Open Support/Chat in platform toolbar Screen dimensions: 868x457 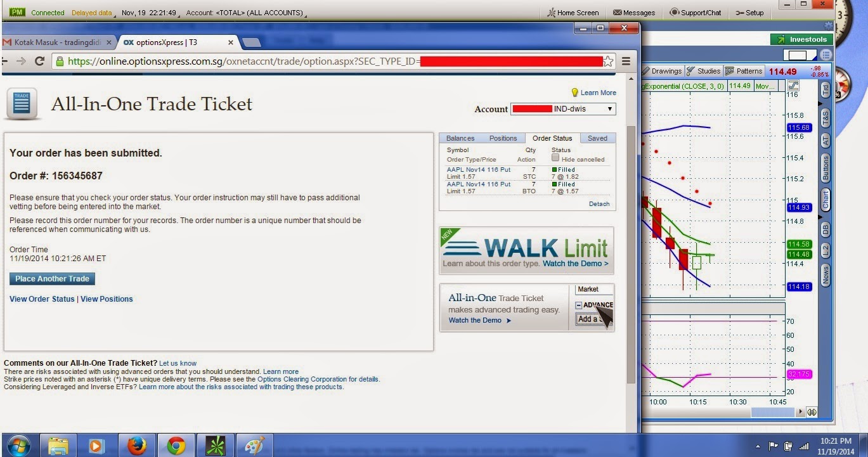(x=696, y=12)
